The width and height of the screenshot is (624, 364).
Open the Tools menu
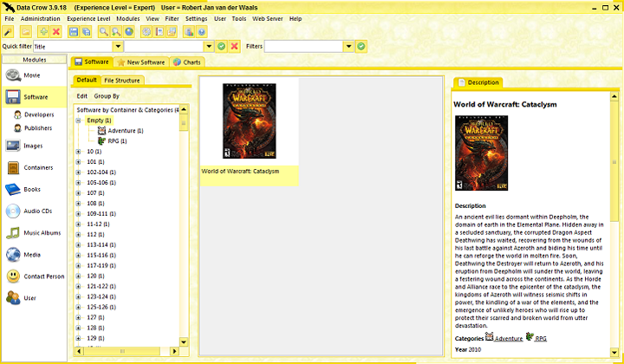(x=239, y=19)
